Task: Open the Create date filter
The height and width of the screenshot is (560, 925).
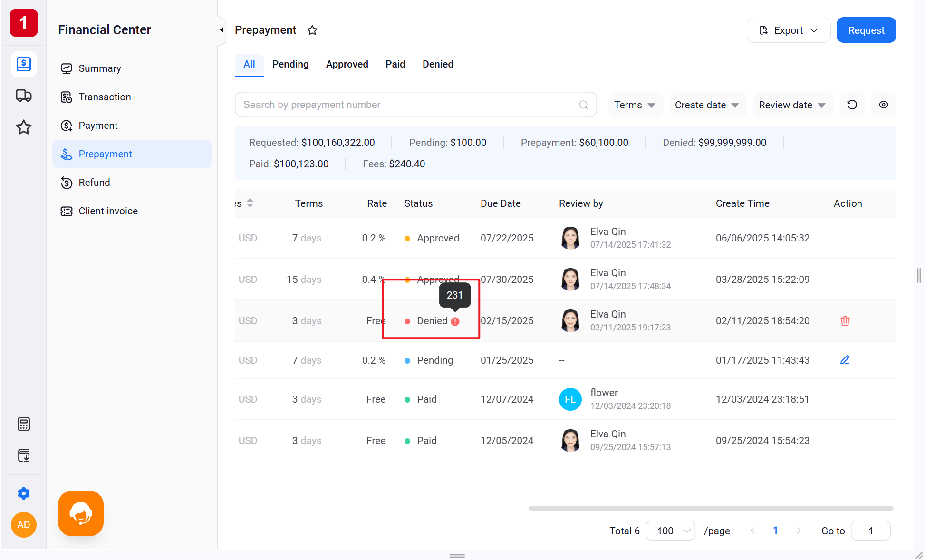Action: pos(707,105)
